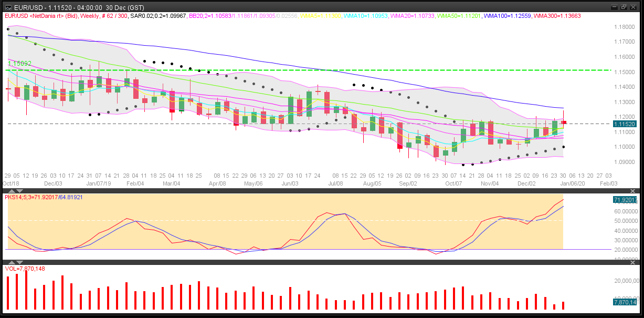The image size is (644, 318).
Task: Close the EUR/USD chart window
Action: coord(634,7)
